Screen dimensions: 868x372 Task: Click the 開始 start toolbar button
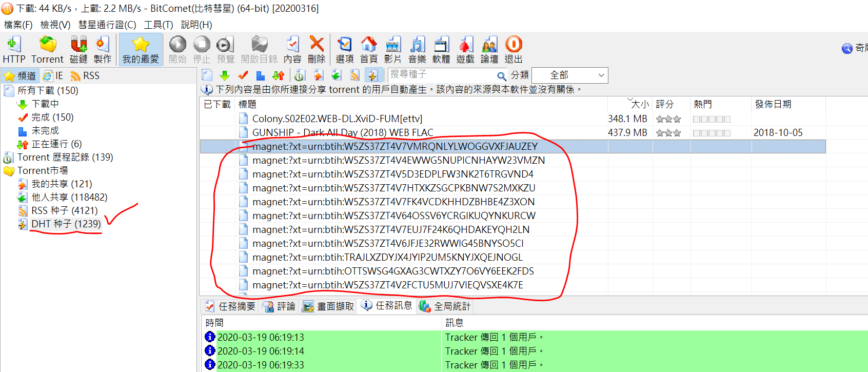click(177, 50)
